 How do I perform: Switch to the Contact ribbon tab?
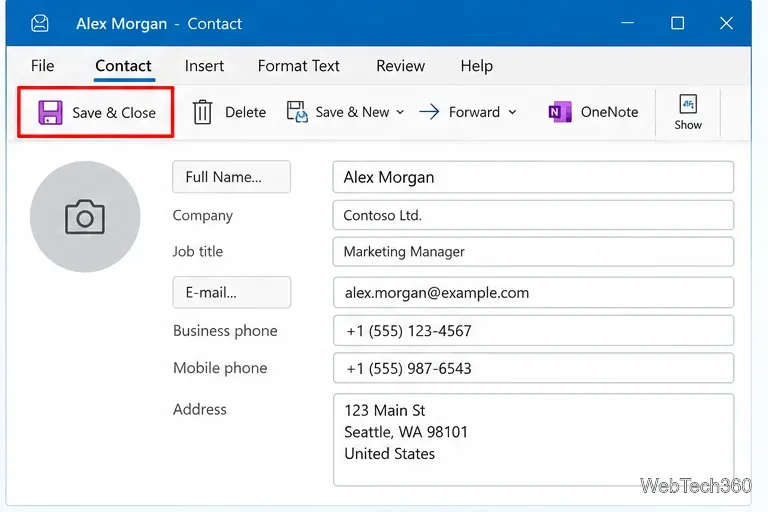[123, 66]
